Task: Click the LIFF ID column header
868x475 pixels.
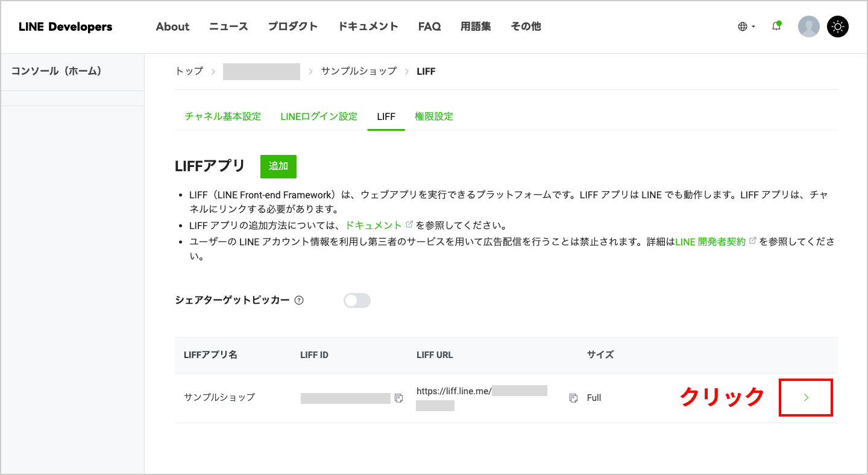Action: click(314, 354)
